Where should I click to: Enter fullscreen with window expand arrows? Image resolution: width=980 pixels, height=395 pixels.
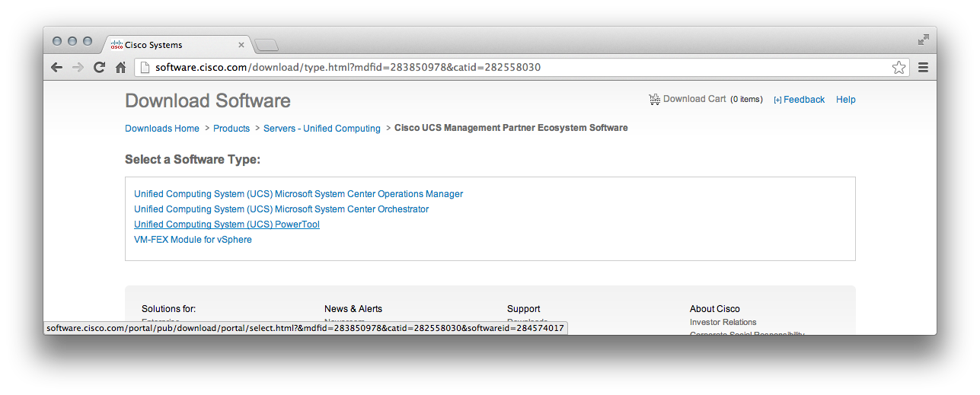point(923,40)
